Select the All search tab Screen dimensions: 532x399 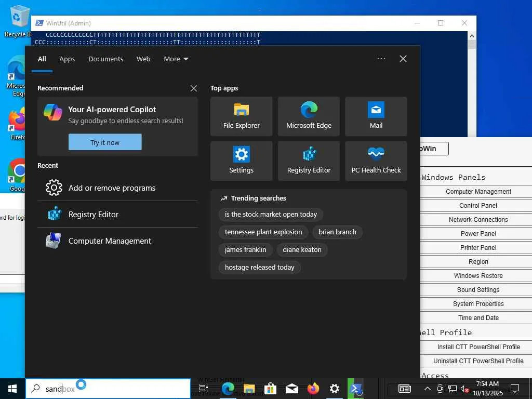pyautogui.click(x=42, y=59)
